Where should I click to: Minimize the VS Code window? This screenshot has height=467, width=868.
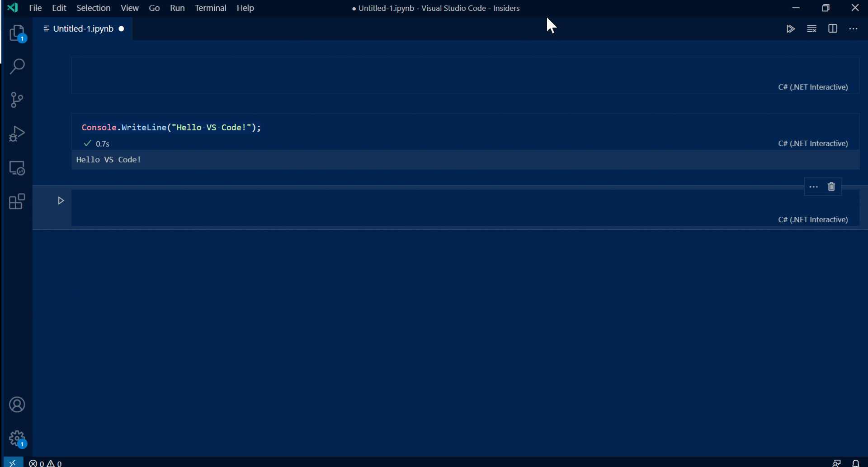796,8
